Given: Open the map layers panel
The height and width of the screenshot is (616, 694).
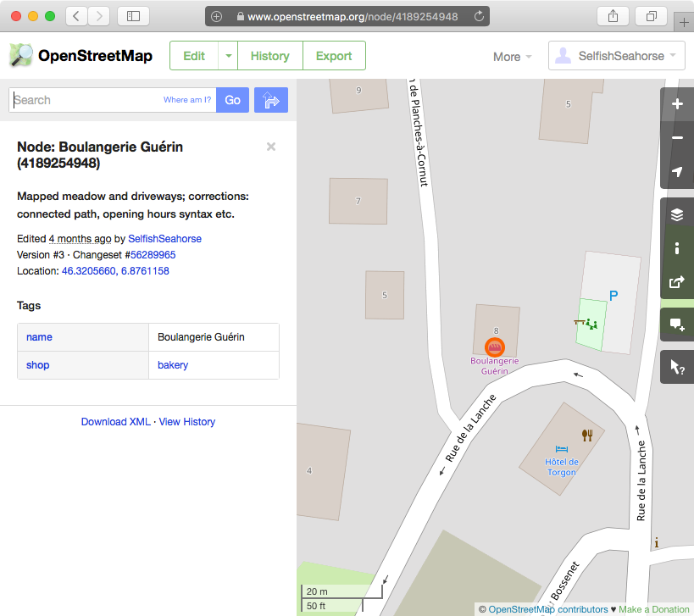Looking at the screenshot, I should coord(677,214).
